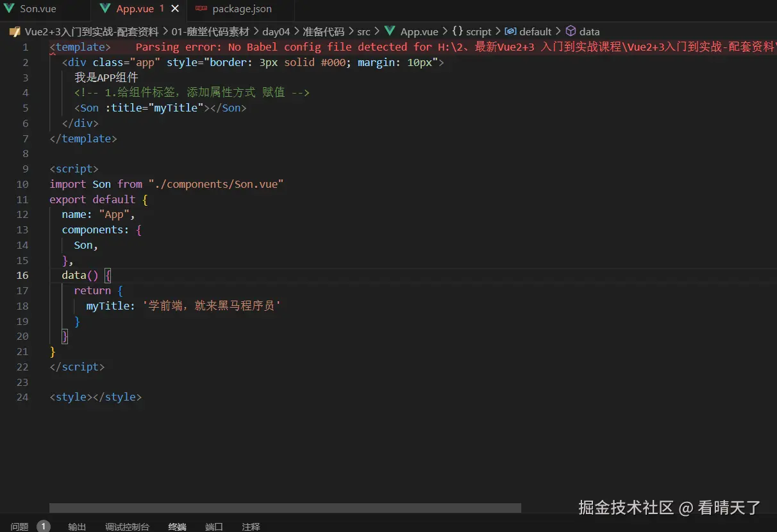The height and width of the screenshot is (532, 777).
Task: Click the horizontal editor scrollbar
Action: 285,508
